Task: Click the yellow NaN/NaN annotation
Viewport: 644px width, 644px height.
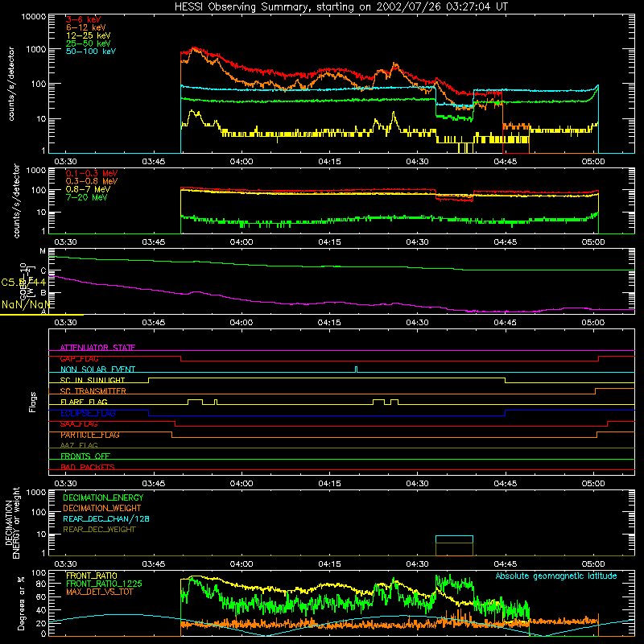Action: [26, 305]
